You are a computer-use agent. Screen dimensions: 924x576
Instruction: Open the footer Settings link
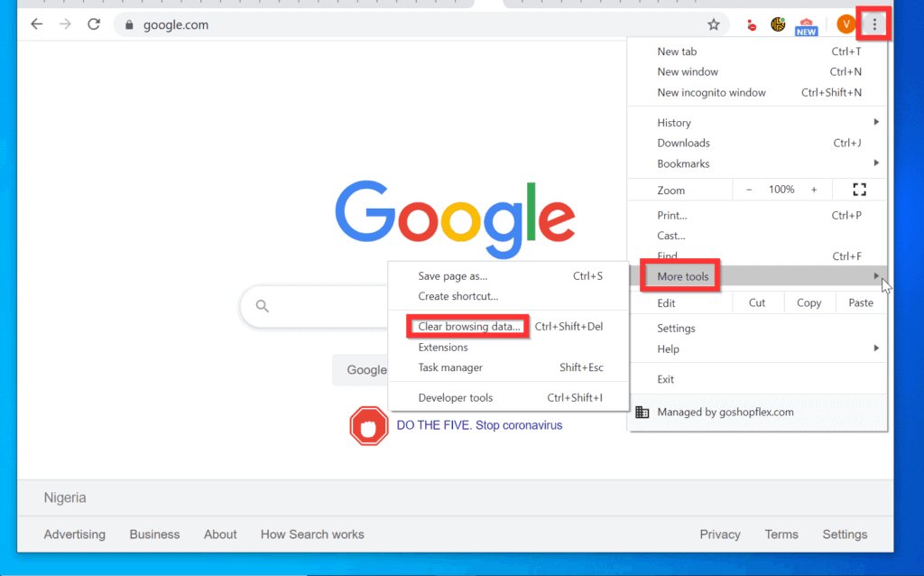pyautogui.click(x=845, y=534)
